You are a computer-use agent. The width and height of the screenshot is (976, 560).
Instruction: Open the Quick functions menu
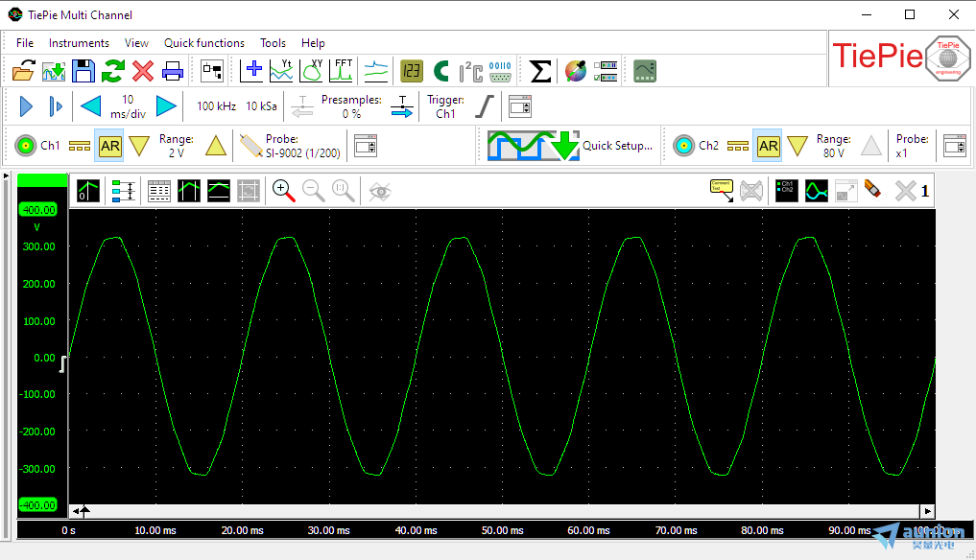click(x=203, y=43)
